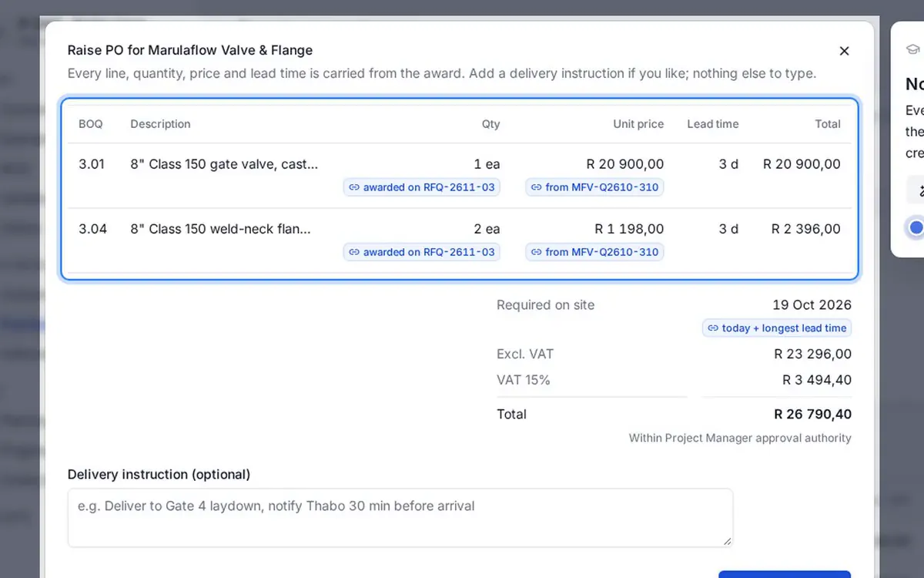Open 'from MFV-Q2610-310' link for gate valve row
This screenshot has width=924, height=578.
coord(594,187)
